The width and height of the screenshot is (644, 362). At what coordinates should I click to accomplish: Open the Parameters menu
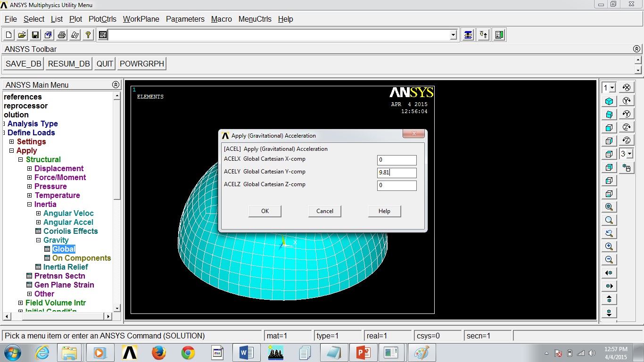[x=185, y=19]
